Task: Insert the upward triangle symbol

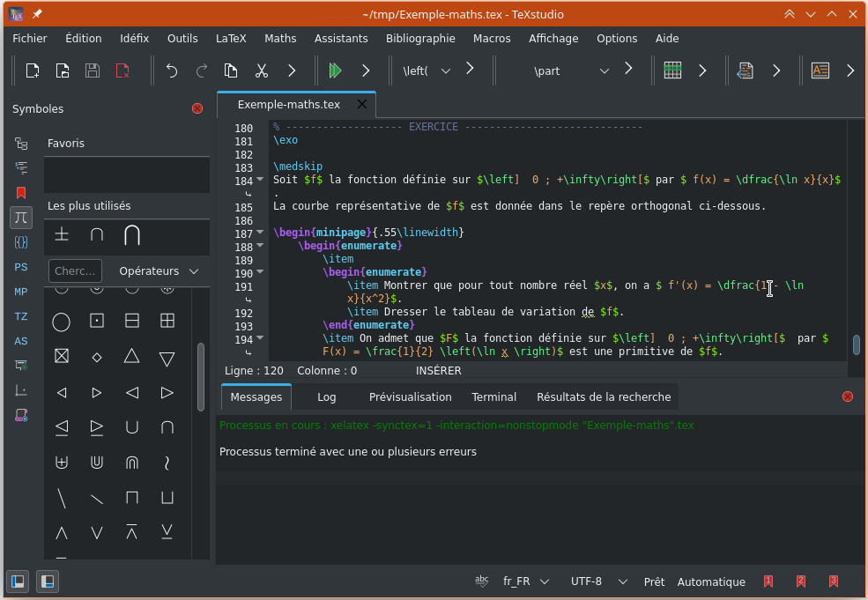Action: 132,356
